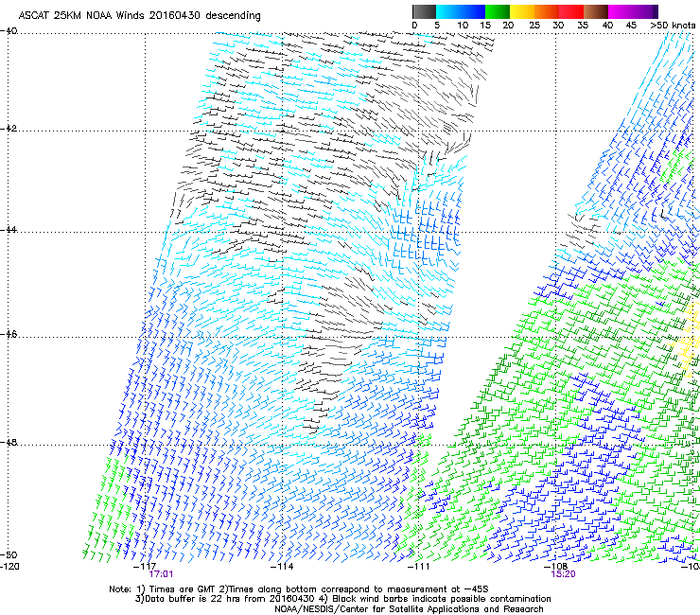Viewport: 700px width, 615px height.
Task: Click the '45' label under the color bar
Action: 631,25
